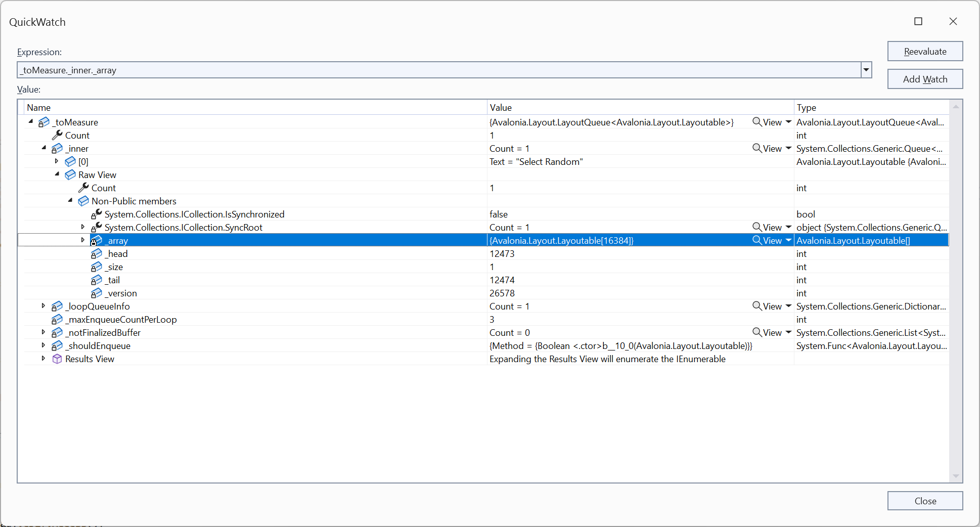Collapse the Non-Public members group
980x527 pixels.
70,200
